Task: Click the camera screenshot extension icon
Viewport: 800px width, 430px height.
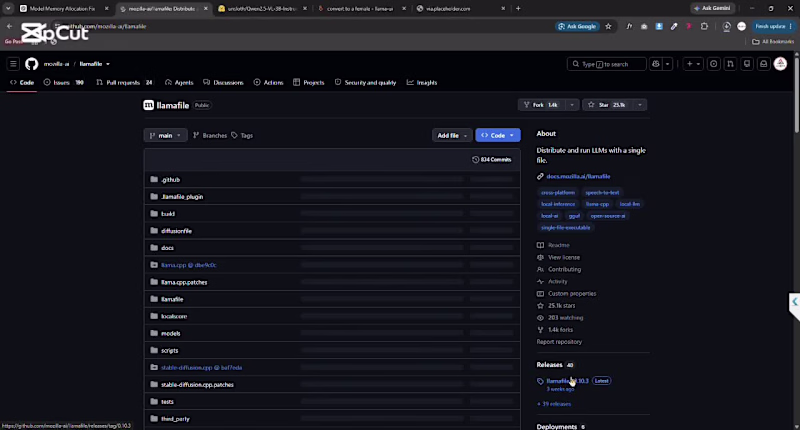Action: click(x=644, y=27)
